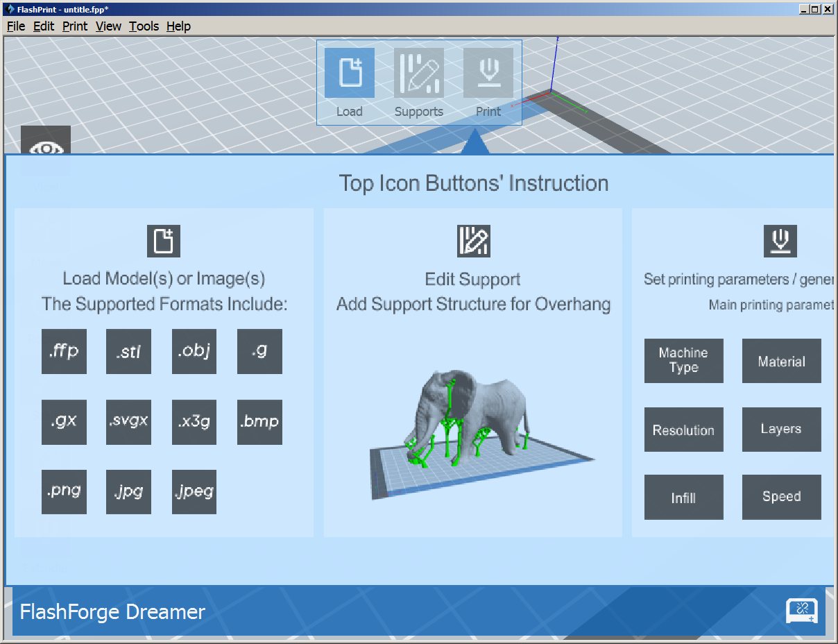Select the Print tool in the toolbar

coord(488,71)
